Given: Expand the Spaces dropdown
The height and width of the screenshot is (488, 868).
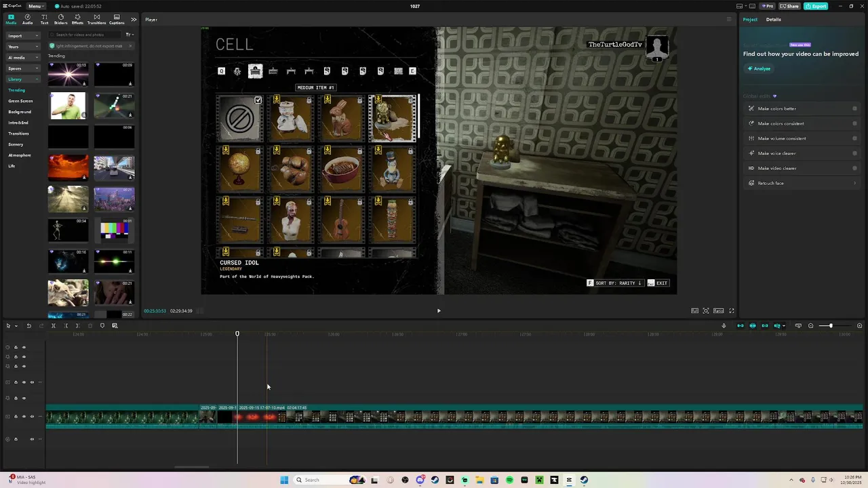Looking at the screenshot, I should click(x=23, y=68).
